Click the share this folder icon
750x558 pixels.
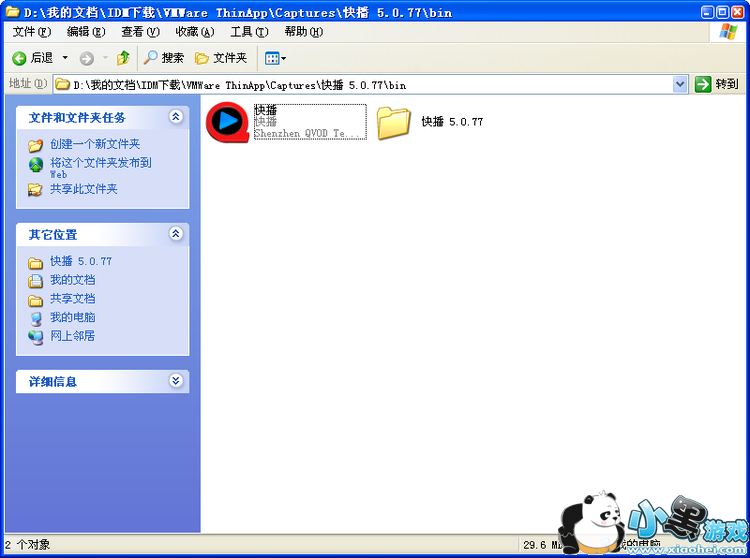point(35,190)
